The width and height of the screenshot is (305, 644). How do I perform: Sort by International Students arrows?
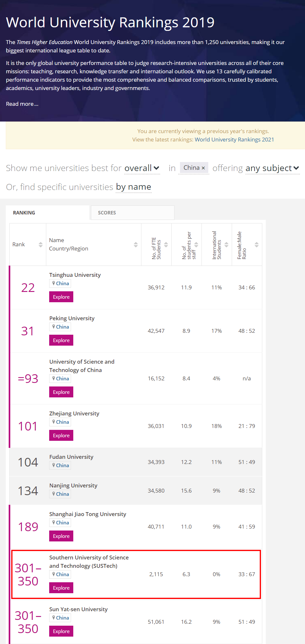point(226,245)
